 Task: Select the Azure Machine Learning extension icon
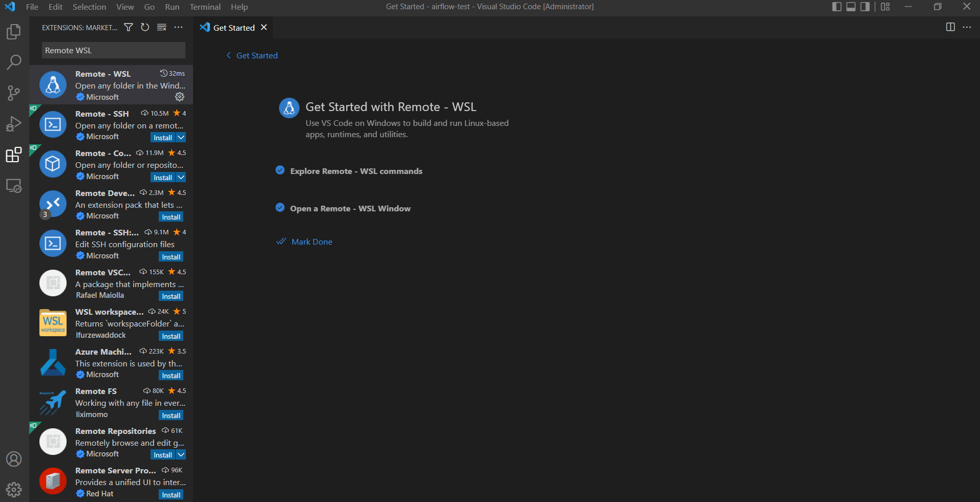pos(53,362)
